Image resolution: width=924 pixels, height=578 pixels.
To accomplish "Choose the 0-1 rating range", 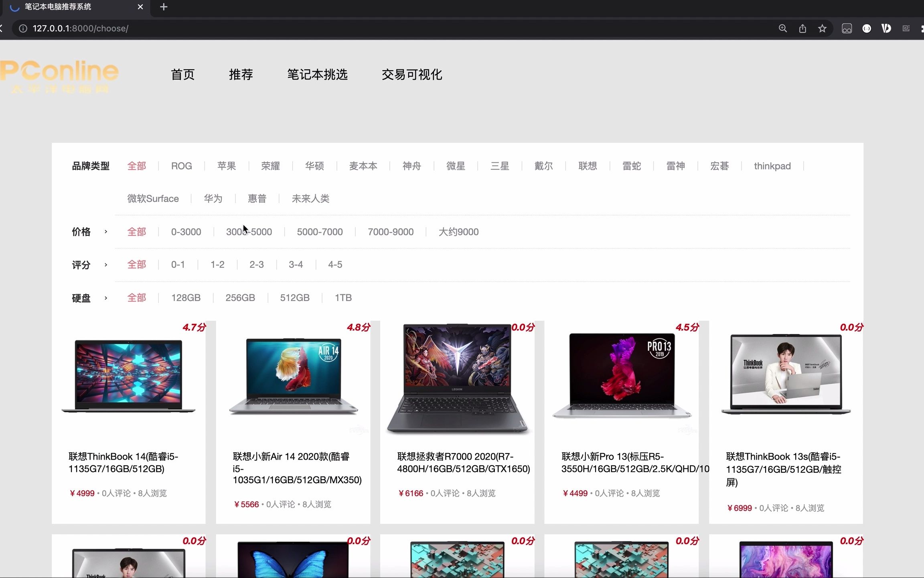I will pos(178,265).
